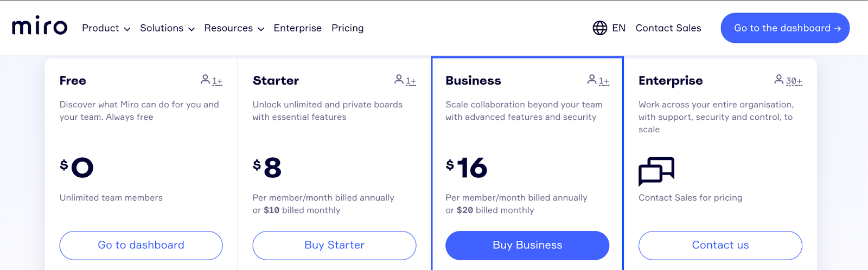The image size is (868, 270).
Task: Click the Starter plan member count icon
Action: 405,80
